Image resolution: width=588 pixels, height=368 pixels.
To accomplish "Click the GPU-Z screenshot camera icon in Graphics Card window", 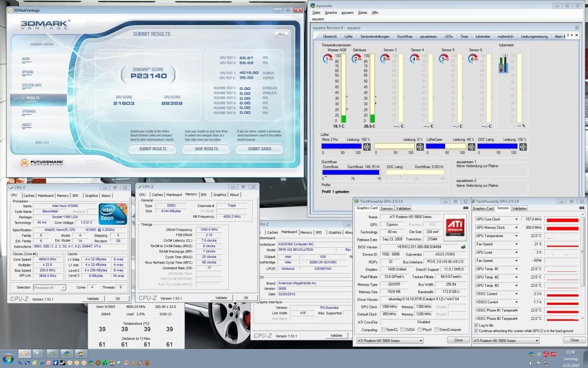I will [466, 208].
